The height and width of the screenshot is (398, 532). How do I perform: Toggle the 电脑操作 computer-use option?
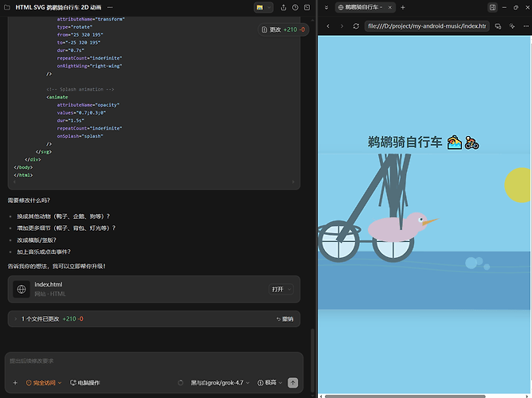85,383
